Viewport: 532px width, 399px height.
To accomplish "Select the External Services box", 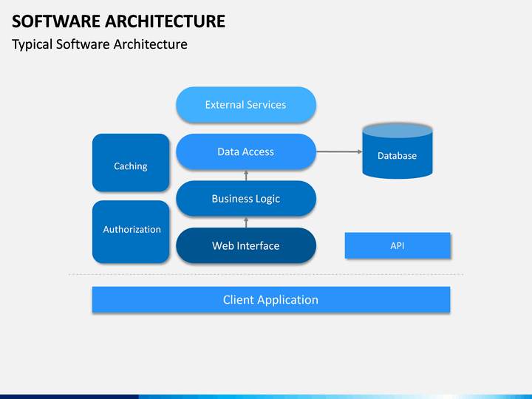I will point(246,104).
